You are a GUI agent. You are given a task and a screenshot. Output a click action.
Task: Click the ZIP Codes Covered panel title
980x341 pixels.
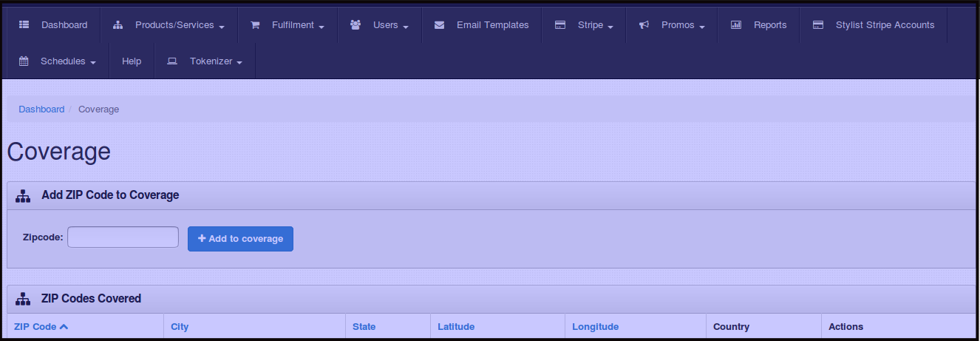(x=91, y=299)
